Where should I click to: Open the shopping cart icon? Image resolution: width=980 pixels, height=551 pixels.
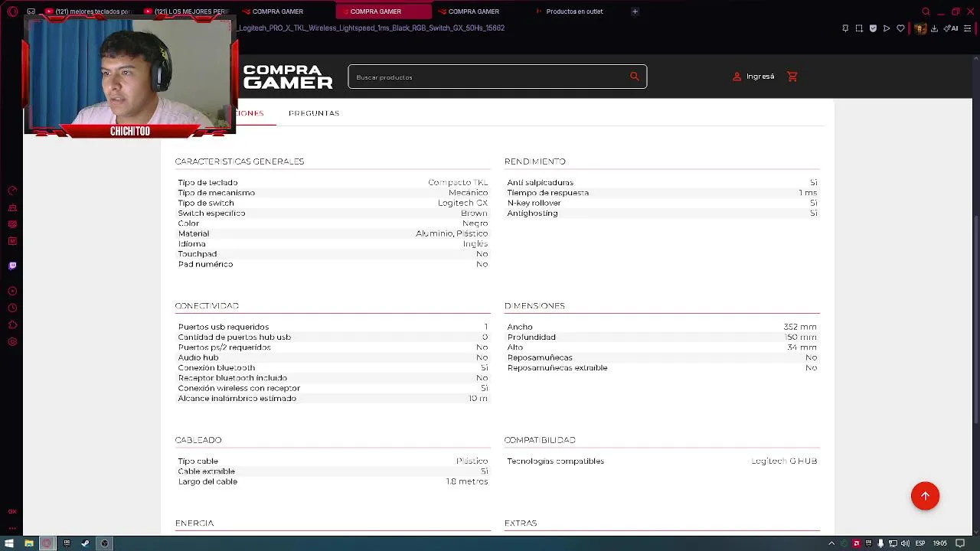click(x=792, y=77)
